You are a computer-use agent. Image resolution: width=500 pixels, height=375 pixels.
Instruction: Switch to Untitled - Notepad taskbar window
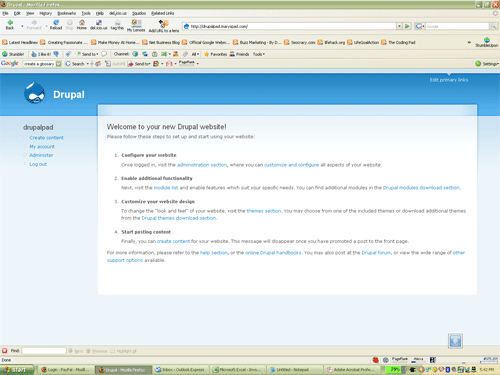tap(295, 370)
